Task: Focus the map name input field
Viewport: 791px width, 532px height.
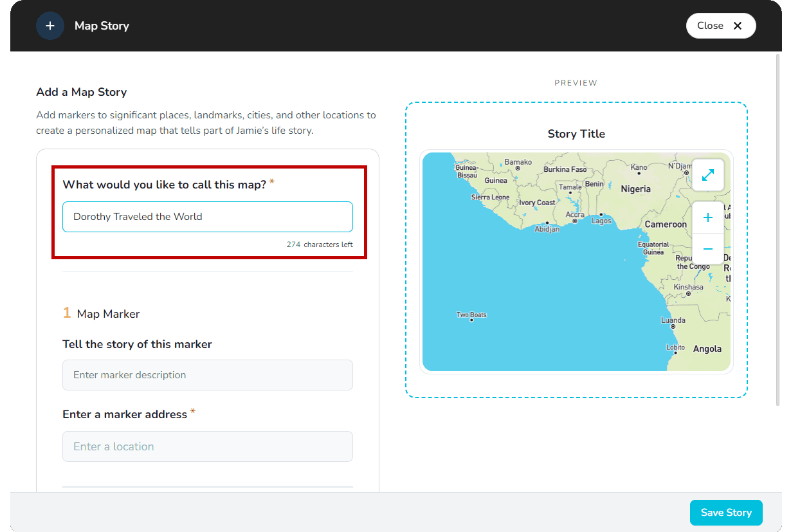Action: click(207, 217)
